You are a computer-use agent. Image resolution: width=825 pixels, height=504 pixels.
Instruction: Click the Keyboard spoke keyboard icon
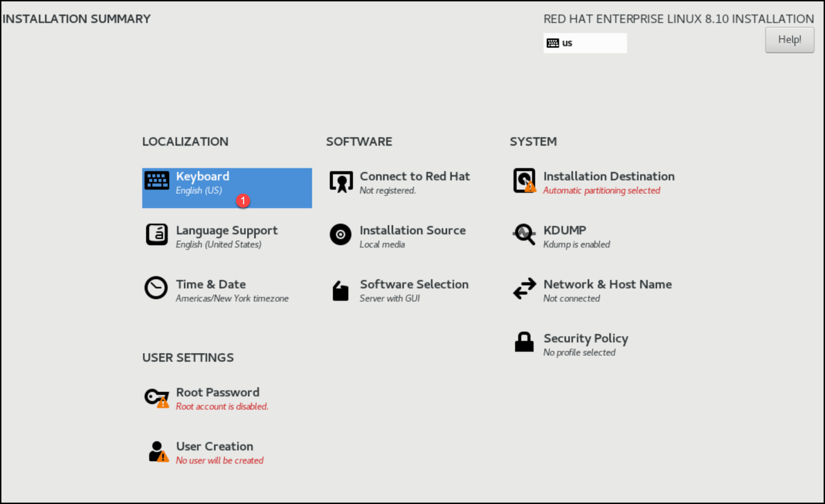click(x=157, y=181)
